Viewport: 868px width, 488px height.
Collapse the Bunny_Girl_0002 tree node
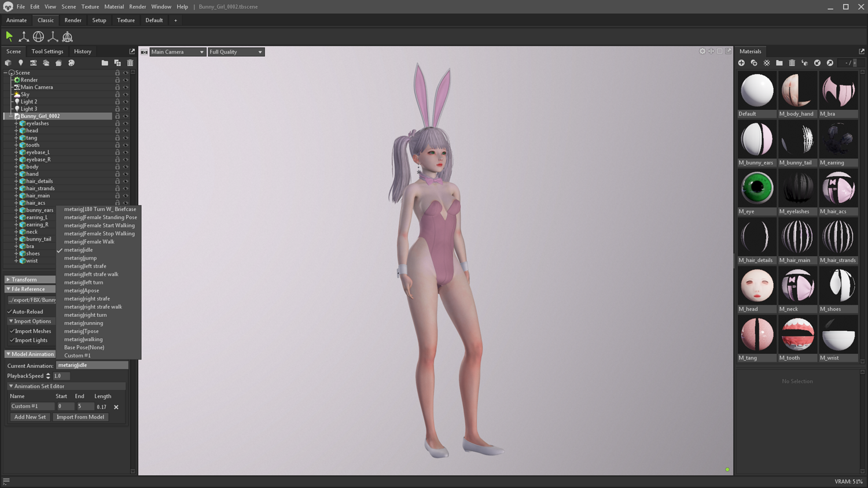coord(10,116)
